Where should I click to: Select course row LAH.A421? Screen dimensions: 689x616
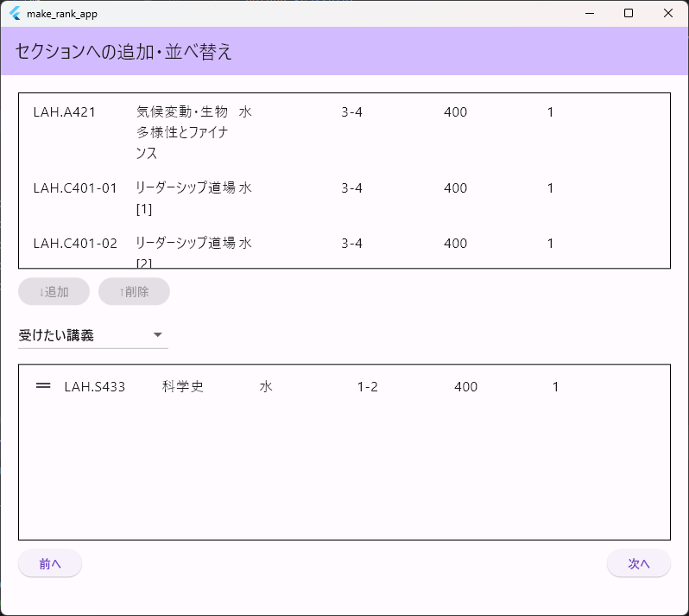click(64, 112)
